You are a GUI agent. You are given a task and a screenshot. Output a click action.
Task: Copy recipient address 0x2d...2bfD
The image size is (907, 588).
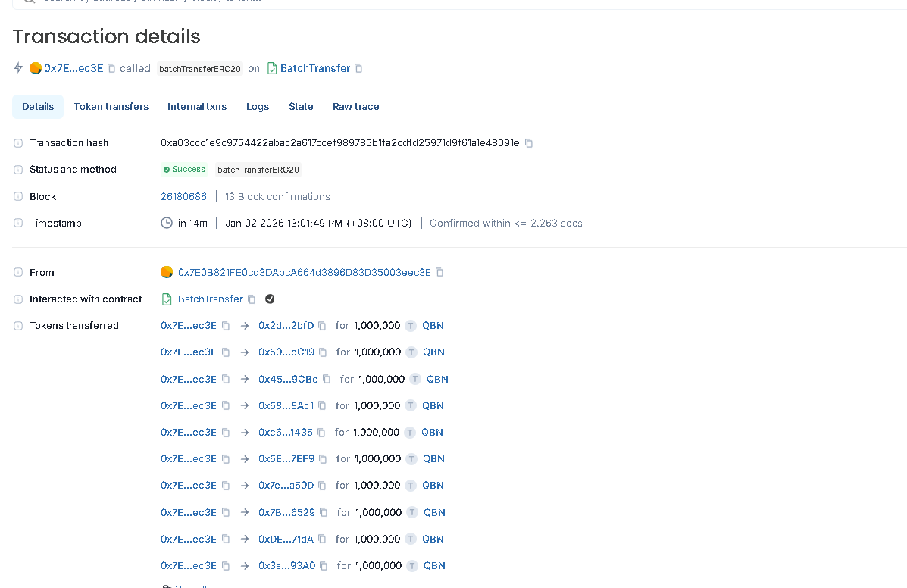pos(322,326)
